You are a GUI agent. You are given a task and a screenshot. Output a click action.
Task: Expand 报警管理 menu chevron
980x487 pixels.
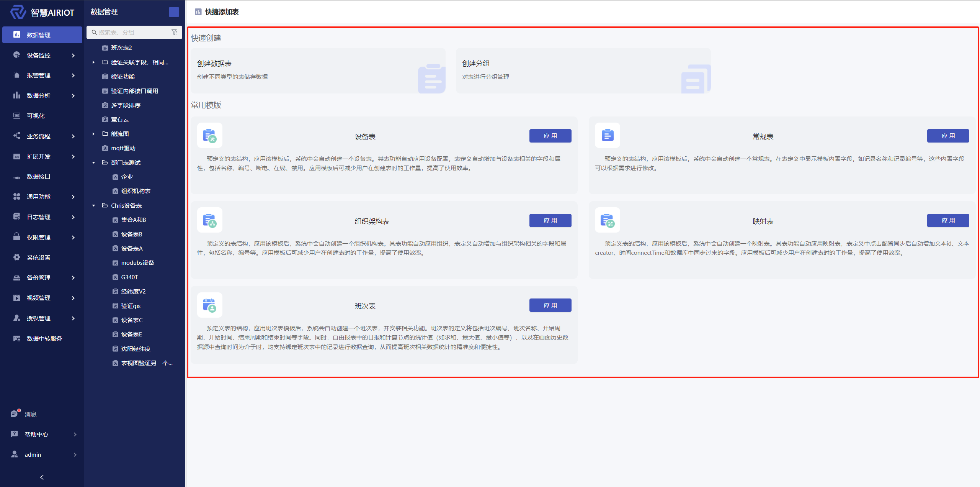pyautogui.click(x=73, y=75)
